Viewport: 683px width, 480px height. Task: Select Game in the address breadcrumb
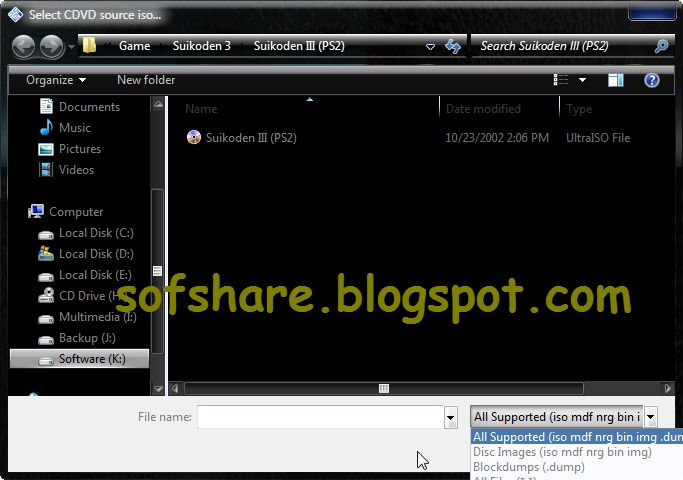[134, 46]
